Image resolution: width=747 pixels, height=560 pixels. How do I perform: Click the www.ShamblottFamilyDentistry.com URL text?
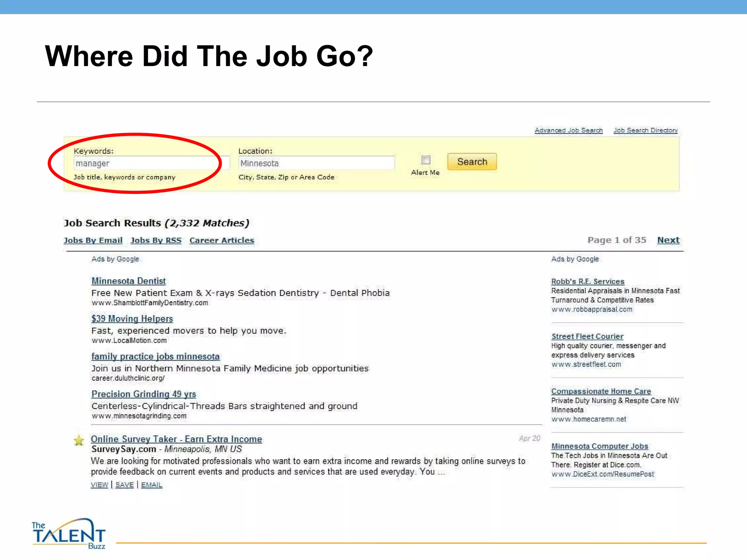(150, 303)
